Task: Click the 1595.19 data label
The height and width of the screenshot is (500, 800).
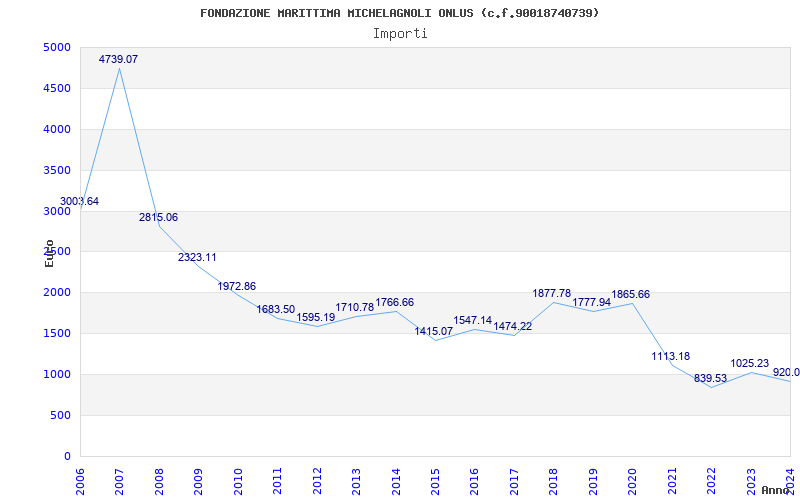Action: tap(316, 317)
